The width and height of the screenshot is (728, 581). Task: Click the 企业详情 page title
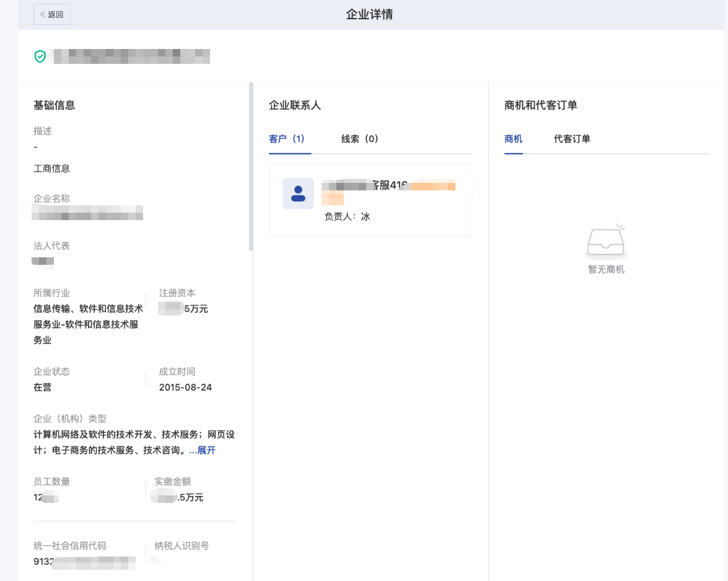369,14
